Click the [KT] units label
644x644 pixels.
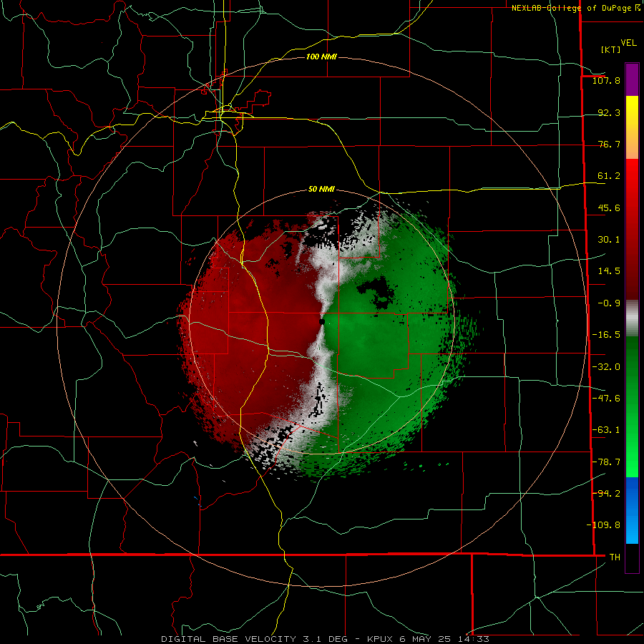coord(611,49)
